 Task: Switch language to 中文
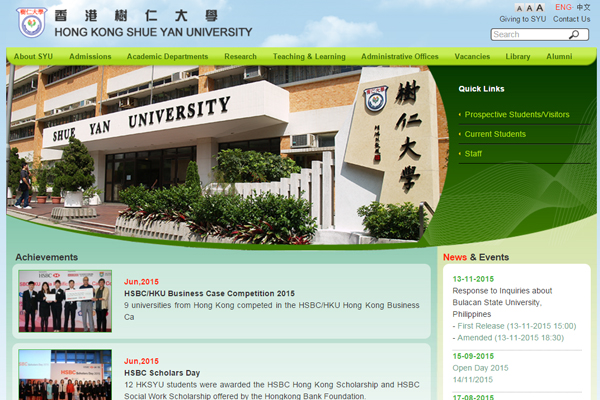pyautogui.click(x=583, y=8)
